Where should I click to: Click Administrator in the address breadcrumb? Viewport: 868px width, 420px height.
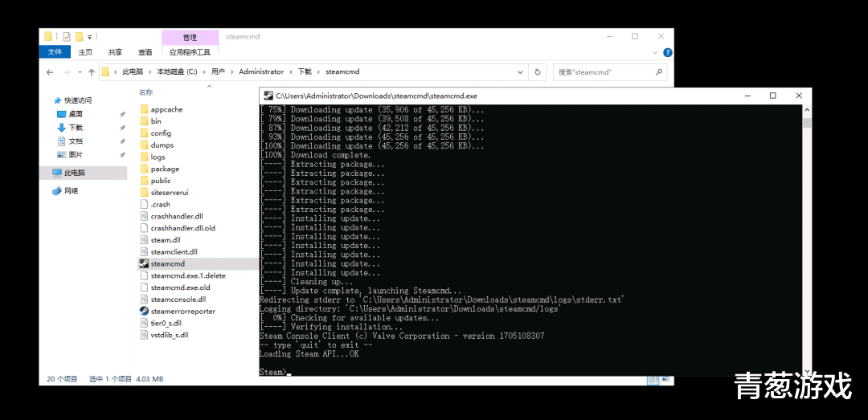261,72
